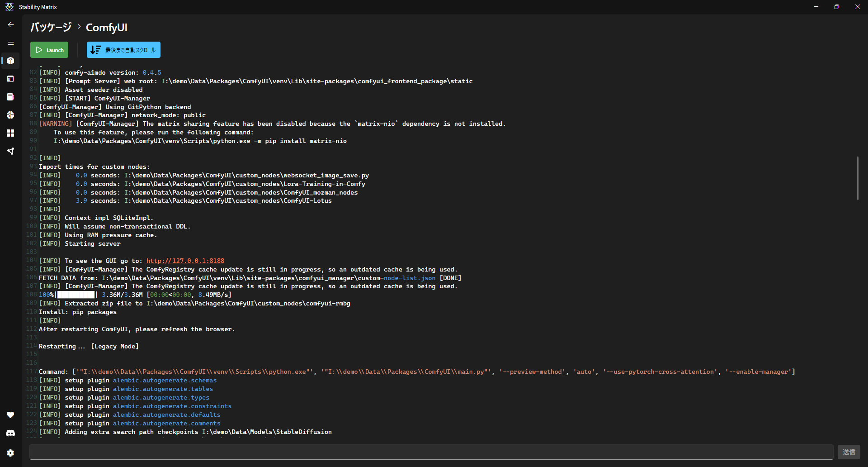Screen dimensions: 868x467
Task: Click the "Using GitPython backend" line
Action: (x=115, y=107)
